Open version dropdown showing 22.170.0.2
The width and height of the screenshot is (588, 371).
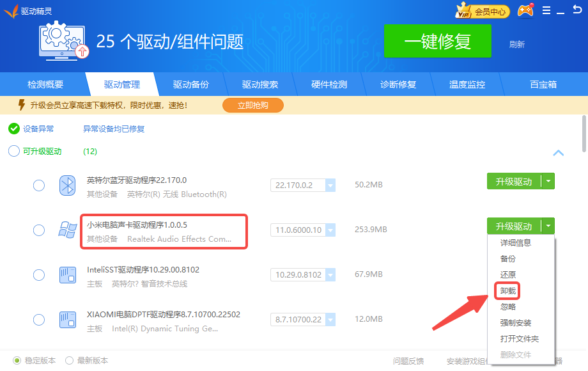point(330,185)
